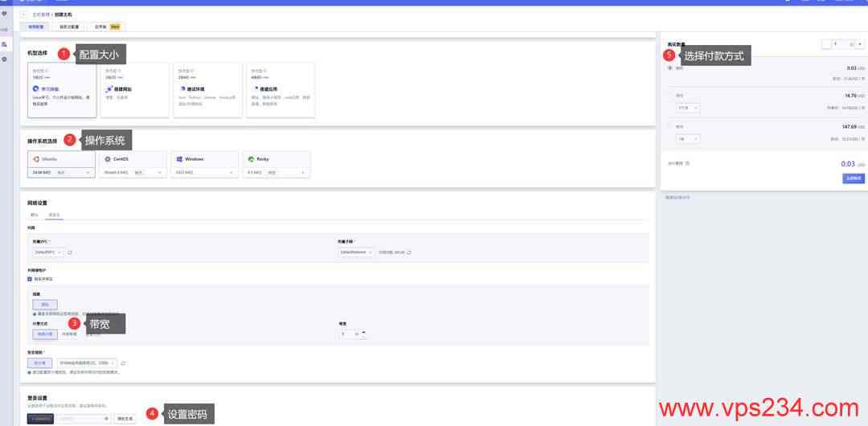Click refresh icon next to DefaultVPC dropdown
This screenshot has width=868, height=426.
coord(70,252)
